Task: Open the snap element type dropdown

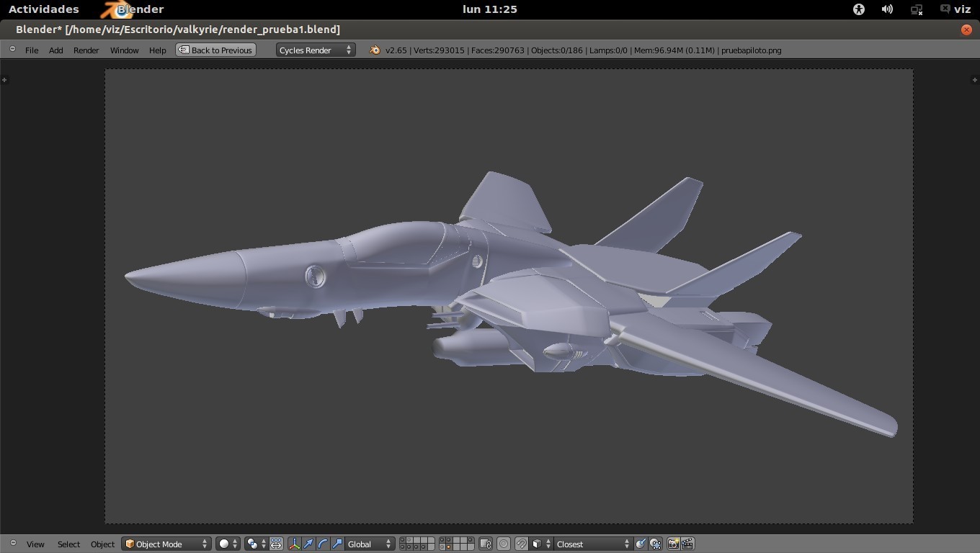Action: [541, 544]
